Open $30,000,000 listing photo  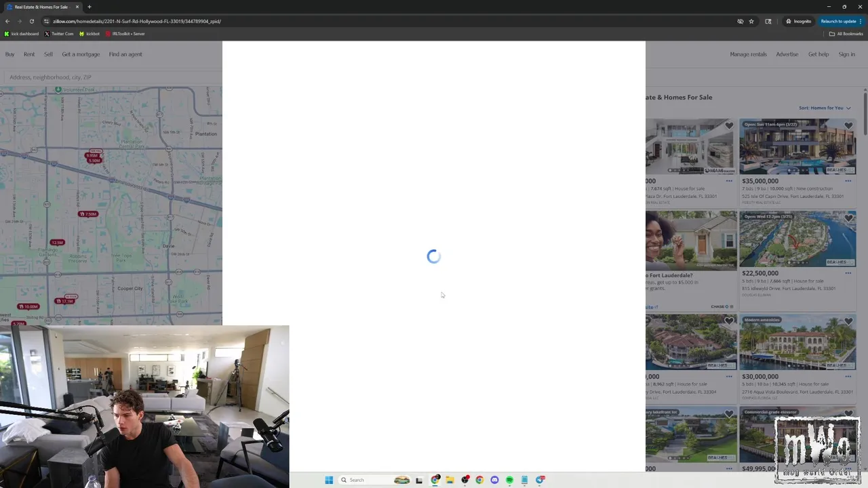797,343
